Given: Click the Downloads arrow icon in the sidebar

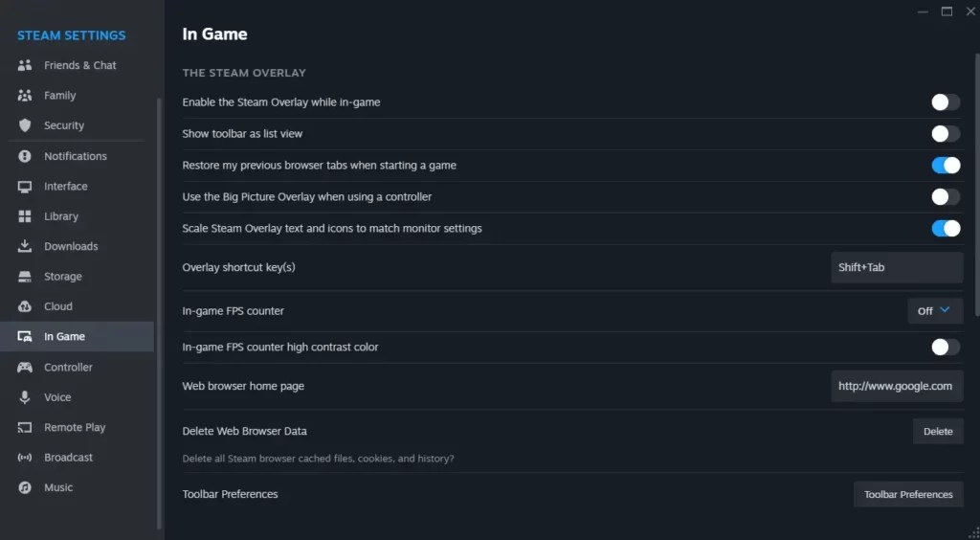Looking at the screenshot, I should pyautogui.click(x=25, y=246).
